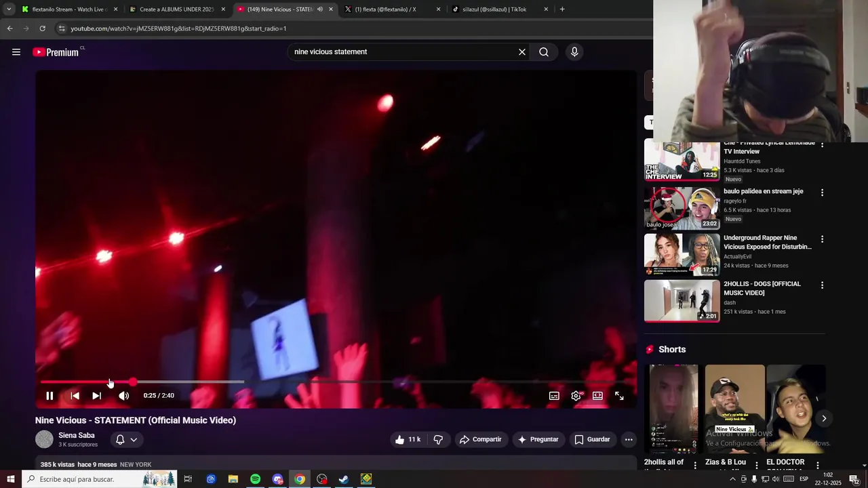The width and height of the screenshot is (868, 488).
Task: Open Steam from the taskbar
Action: point(344,479)
